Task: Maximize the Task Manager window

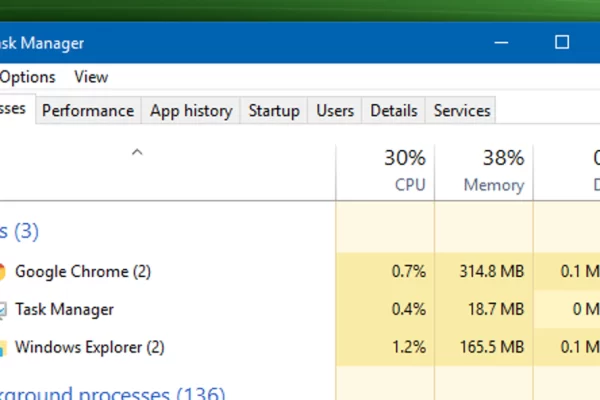Action: 562,42
